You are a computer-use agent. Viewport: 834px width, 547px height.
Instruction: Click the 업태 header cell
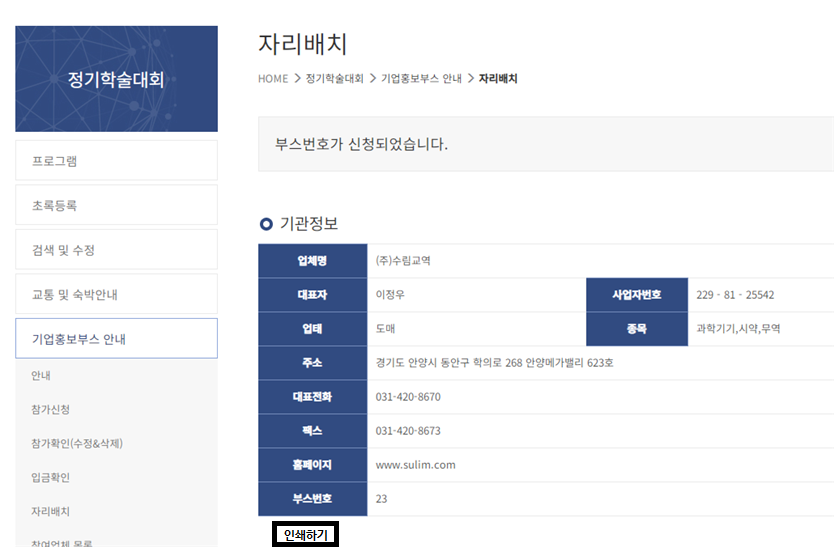point(313,328)
